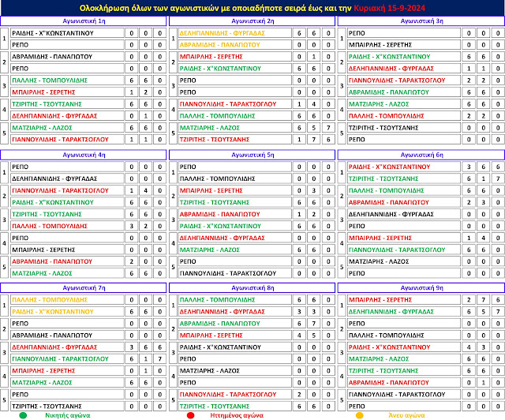Screen dimensions: 505x420
Task: Select ΤΖΙΡΙΤΗΣ - ΤΣΟΥΤΣΑΝΗΣ in Αγωνιστική 8η
Action: pos(235,407)
